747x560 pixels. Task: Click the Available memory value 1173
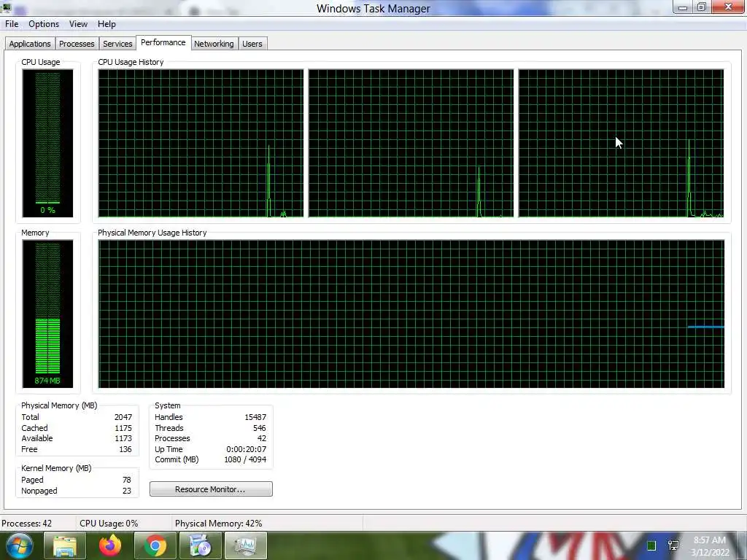click(x=123, y=438)
